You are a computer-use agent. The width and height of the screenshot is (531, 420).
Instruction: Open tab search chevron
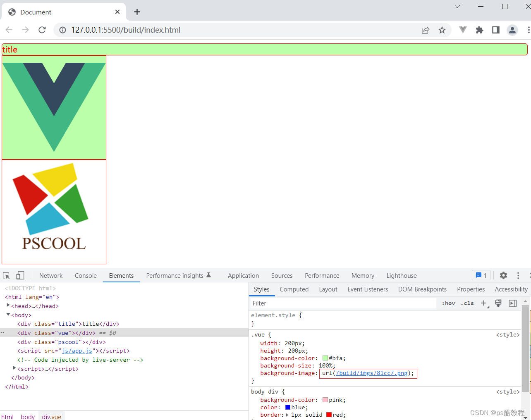(x=457, y=7)
